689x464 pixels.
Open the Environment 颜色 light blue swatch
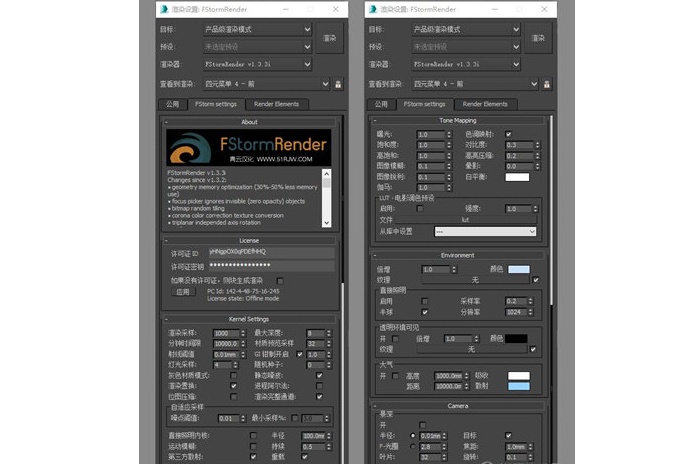click(x=518, y=269)
